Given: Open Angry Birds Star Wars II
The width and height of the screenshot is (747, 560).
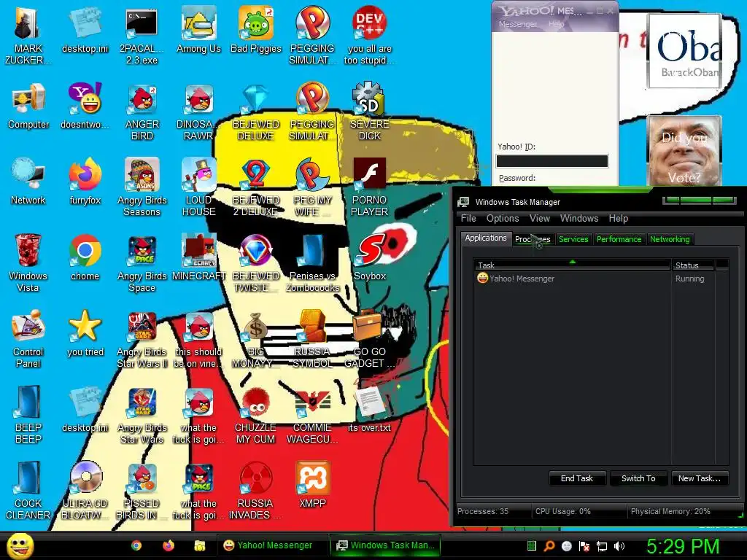Looking at the screenshot, I should coord(142,338).
